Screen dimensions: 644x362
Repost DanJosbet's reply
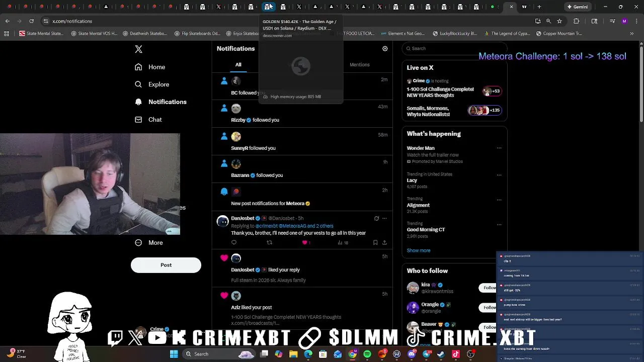coord(269,242)
